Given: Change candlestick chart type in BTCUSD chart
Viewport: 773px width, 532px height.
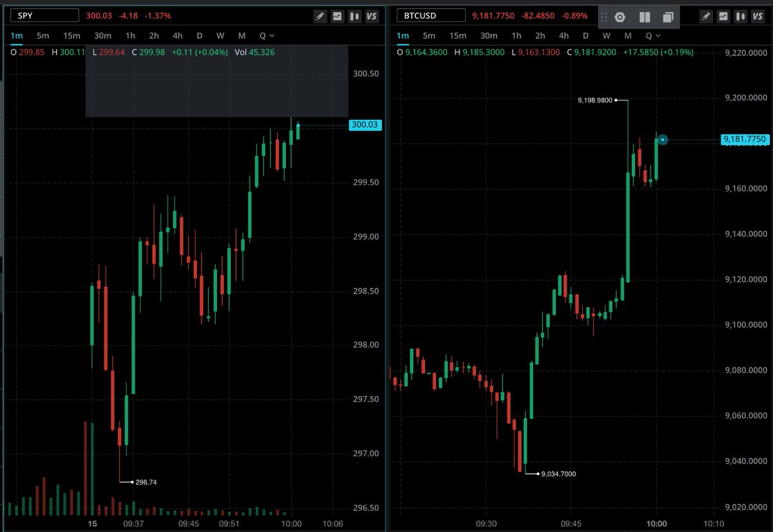Looking at the screenshot, I should pyautogui.click(x=741, y=15).
